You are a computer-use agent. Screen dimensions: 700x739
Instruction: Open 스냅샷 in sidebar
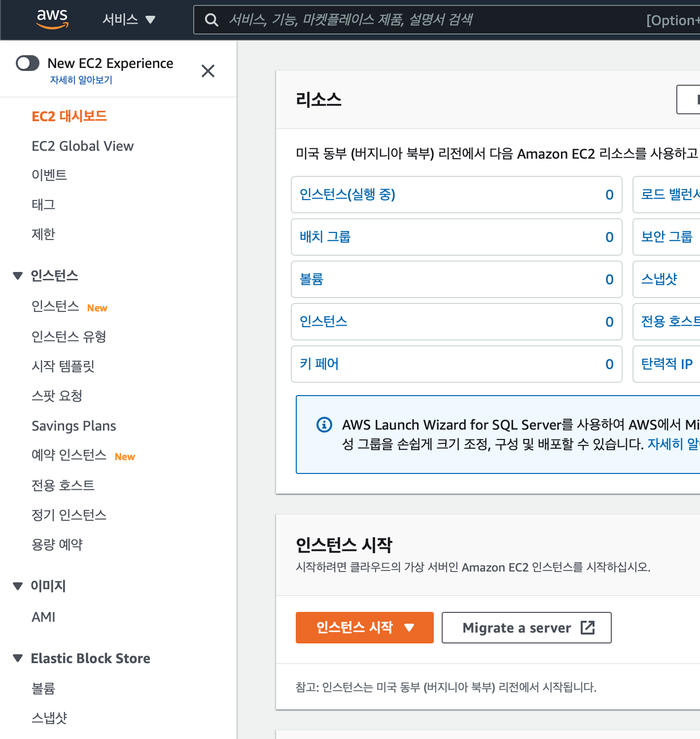pos(49,718)
